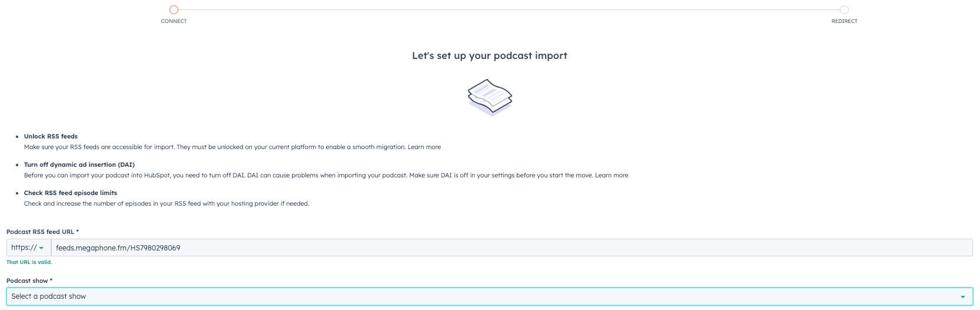The width and height of the screenshot is (980, 310).
Task: Click the Unlock RSS feeds bullet heading
Action: coord(51,137)
